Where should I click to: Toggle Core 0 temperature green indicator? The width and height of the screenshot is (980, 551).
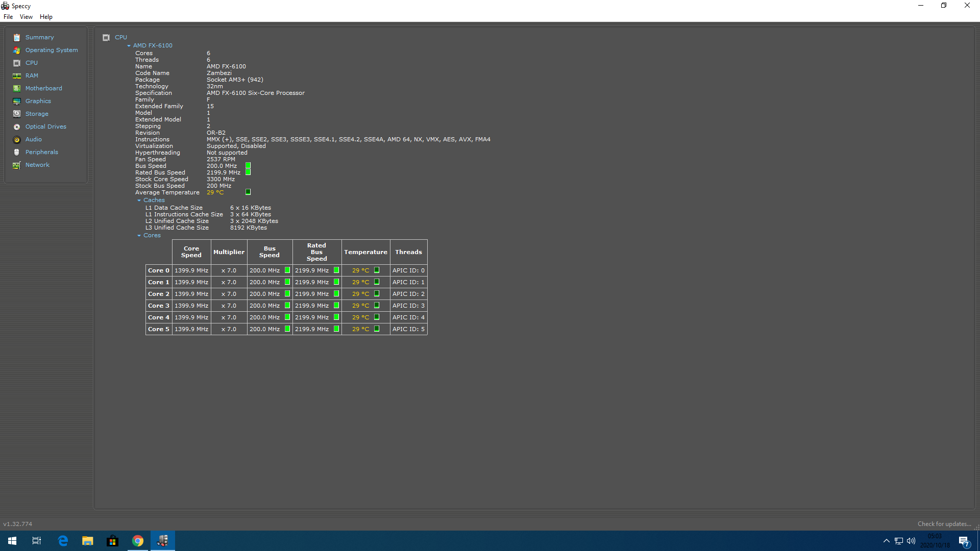[377, 270]
